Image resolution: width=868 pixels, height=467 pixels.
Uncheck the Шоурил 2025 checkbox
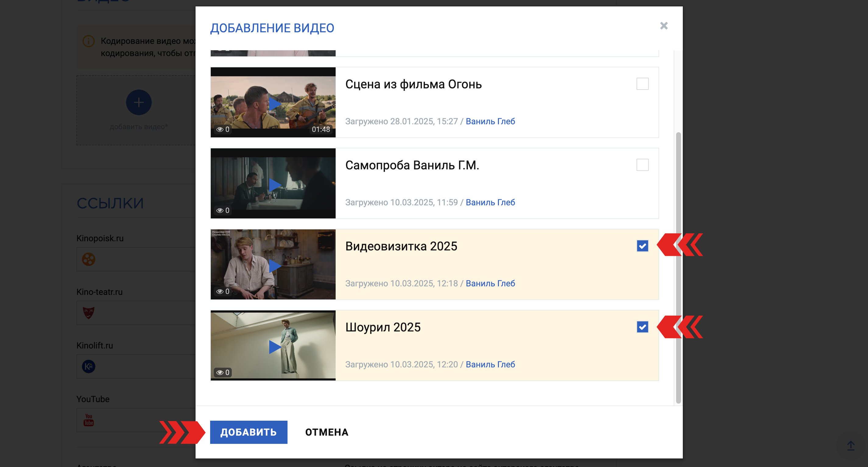click(642, 327)
